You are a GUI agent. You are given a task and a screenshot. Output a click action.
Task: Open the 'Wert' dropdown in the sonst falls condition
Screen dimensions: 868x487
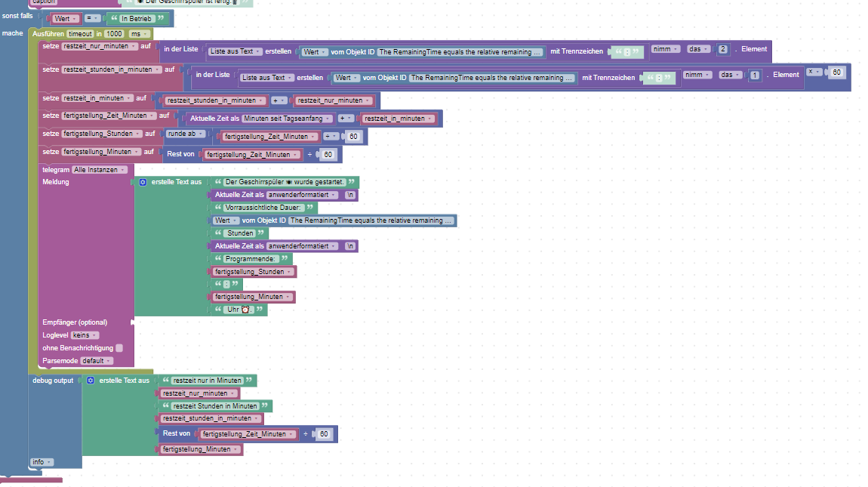click(66, 19)
